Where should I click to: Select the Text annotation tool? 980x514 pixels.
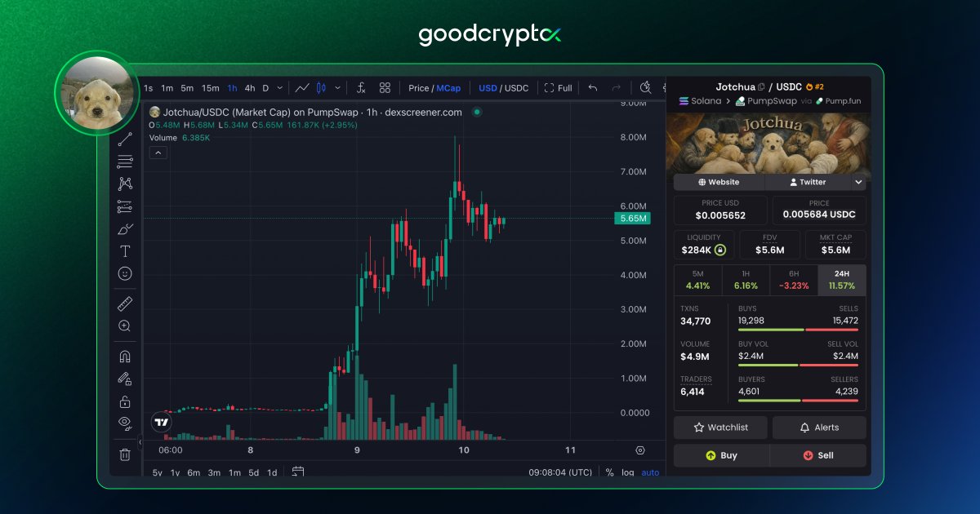[125, 251]
